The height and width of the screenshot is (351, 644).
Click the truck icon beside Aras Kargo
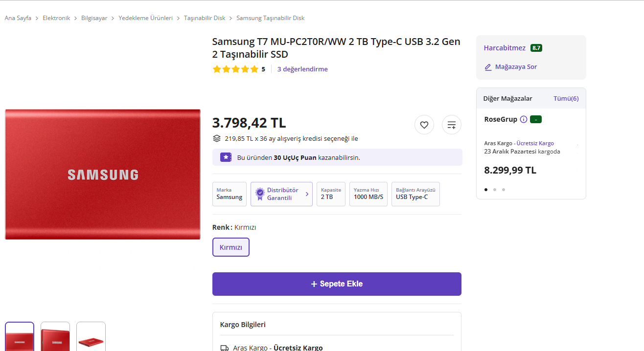pyautogui.click(x=225, y=348)
